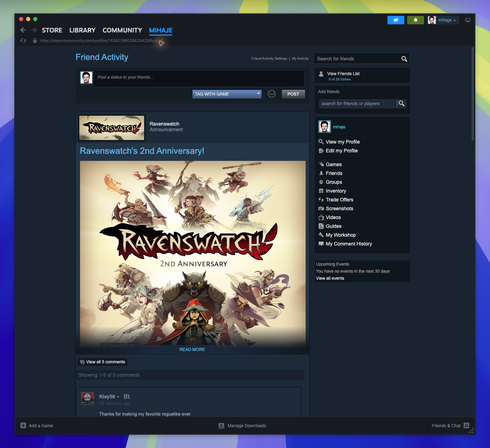Open the mihaje account dropdown

[x=443, y=20]
